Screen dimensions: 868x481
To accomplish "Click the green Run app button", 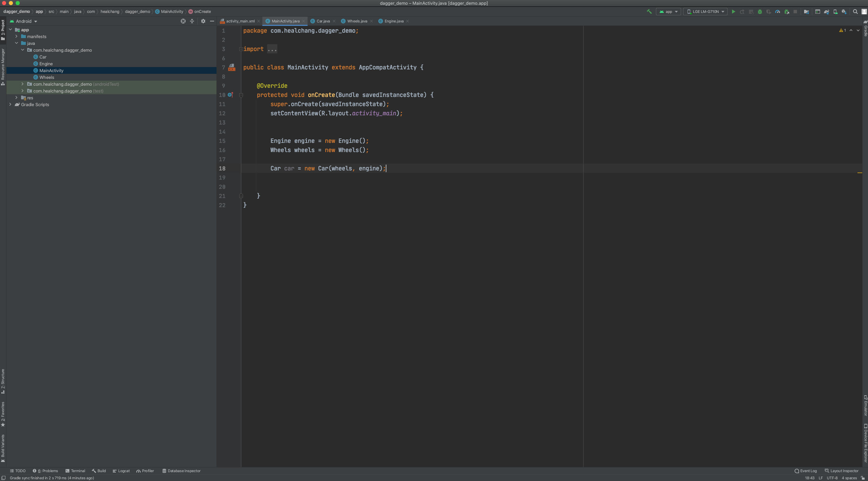I will (x=733, y=12).
